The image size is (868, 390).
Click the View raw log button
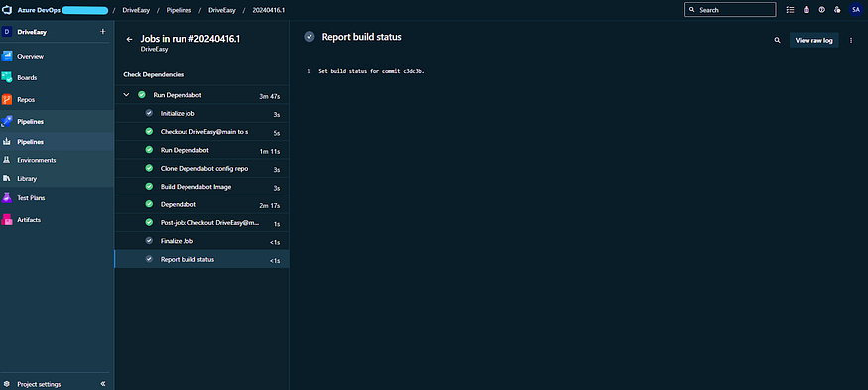(x=813, y=40)
